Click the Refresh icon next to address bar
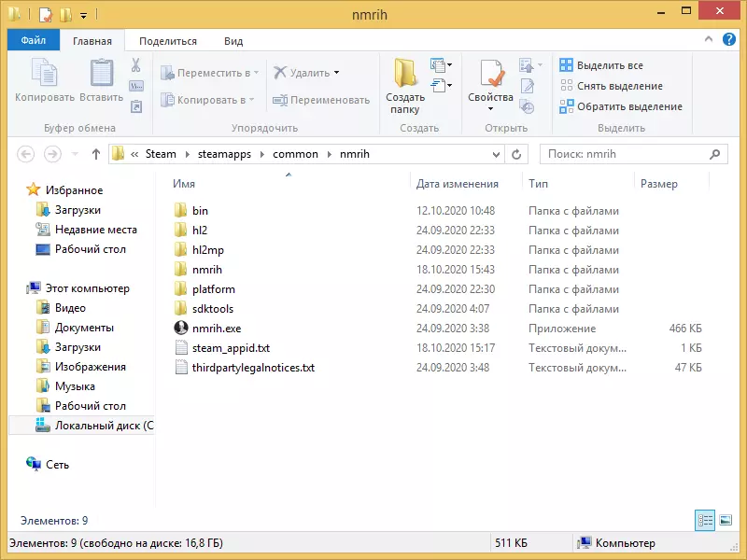 [516, 154]
